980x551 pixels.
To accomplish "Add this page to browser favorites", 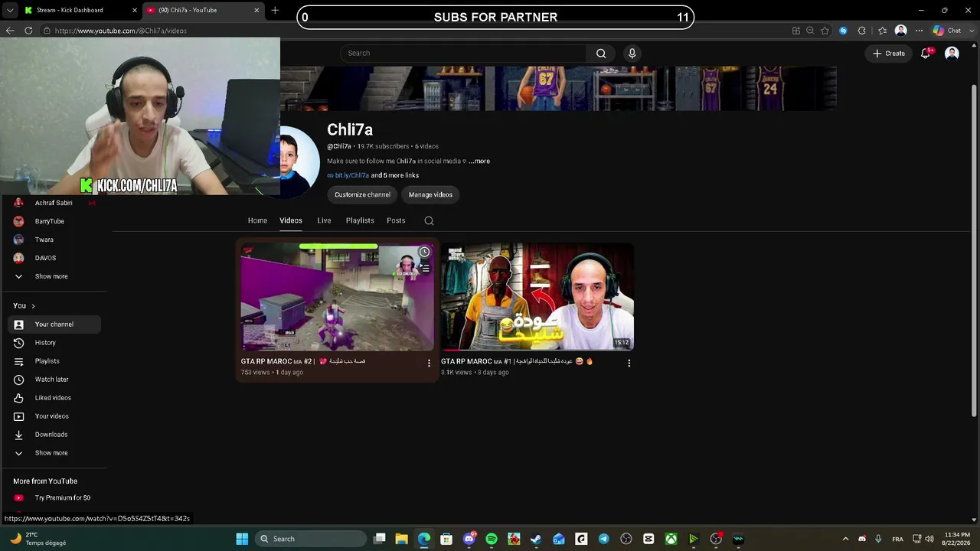I will pyautogui.click(x=825, y=31).
